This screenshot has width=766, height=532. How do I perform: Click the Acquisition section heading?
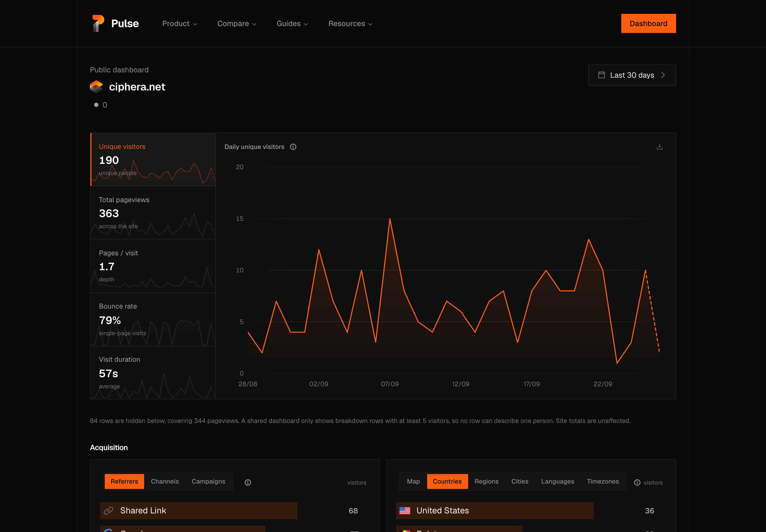(x=109, y=448)
